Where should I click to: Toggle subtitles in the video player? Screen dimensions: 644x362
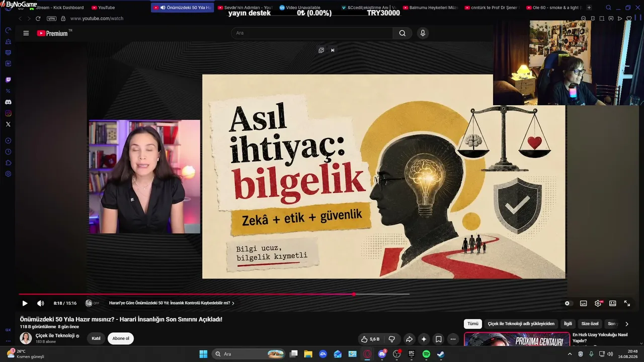584,303
